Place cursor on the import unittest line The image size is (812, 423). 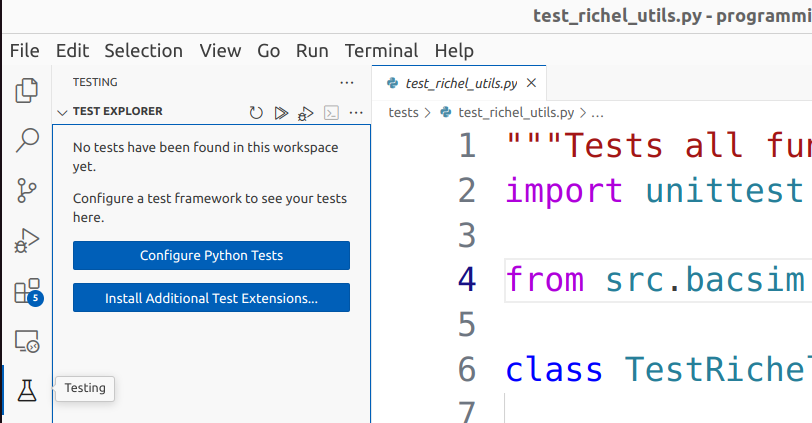pos(655,191)
